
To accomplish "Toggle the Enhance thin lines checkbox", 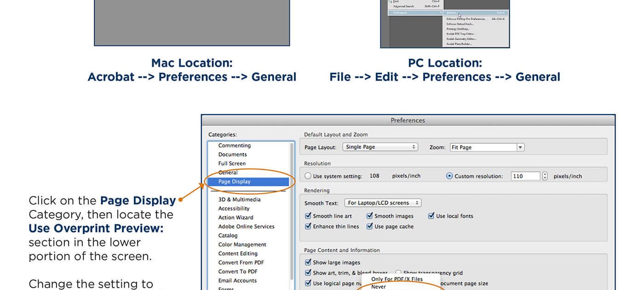I will 308,226.
